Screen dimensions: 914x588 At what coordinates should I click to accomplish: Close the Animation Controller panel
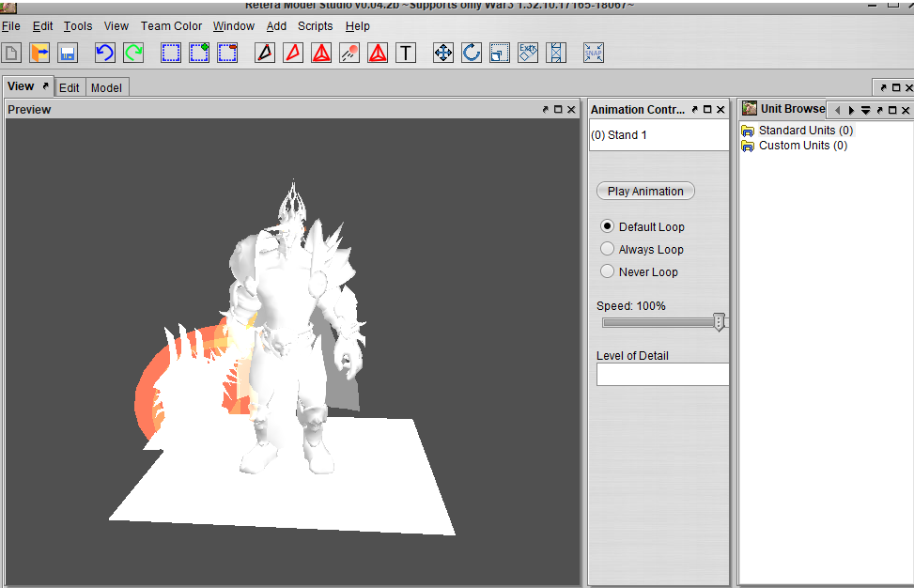(x=720, y=110)
